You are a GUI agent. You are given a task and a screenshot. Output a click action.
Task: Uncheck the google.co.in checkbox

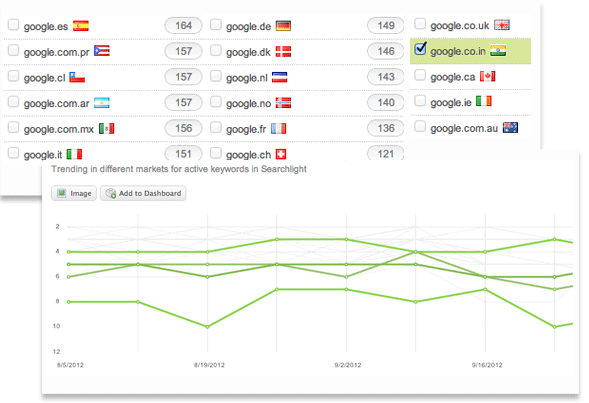coord(420,49)
